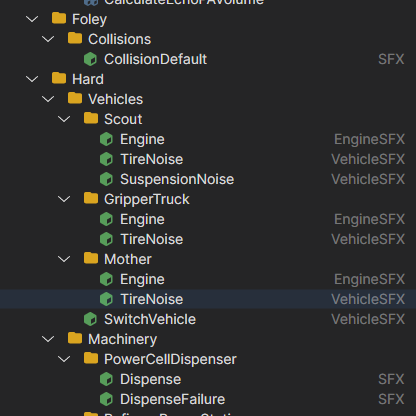Select the Collisions folder label
The height and width of the screenshot is (416, 416).
pos(119,39)
